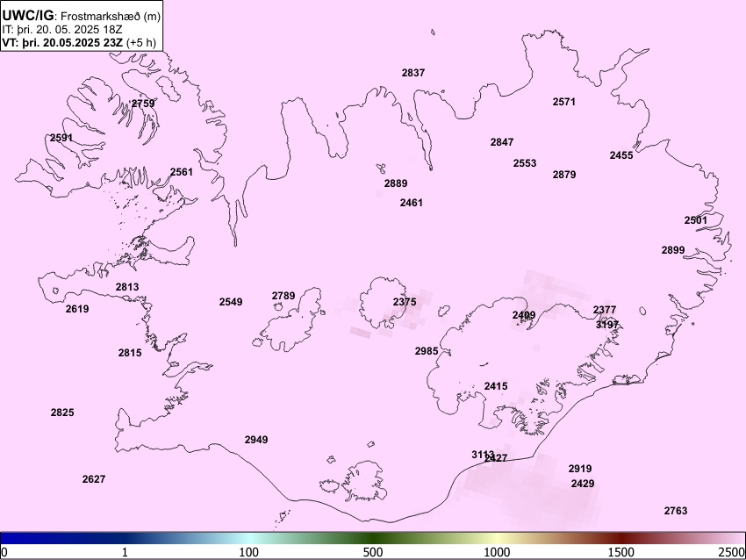
Task: Click the colour scale label '2500'
Action: tap(732, 552)
